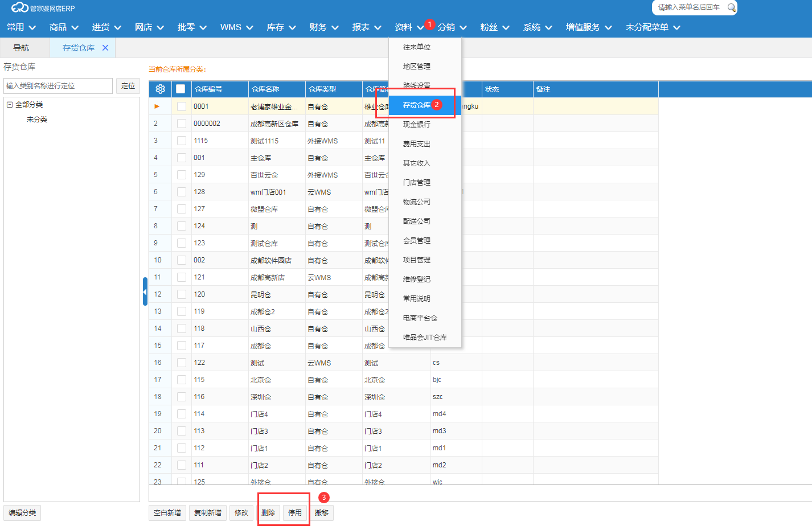The image size is (812, 530).
Task: Open table column settings gear icon
Action: [x=160, y=89]
